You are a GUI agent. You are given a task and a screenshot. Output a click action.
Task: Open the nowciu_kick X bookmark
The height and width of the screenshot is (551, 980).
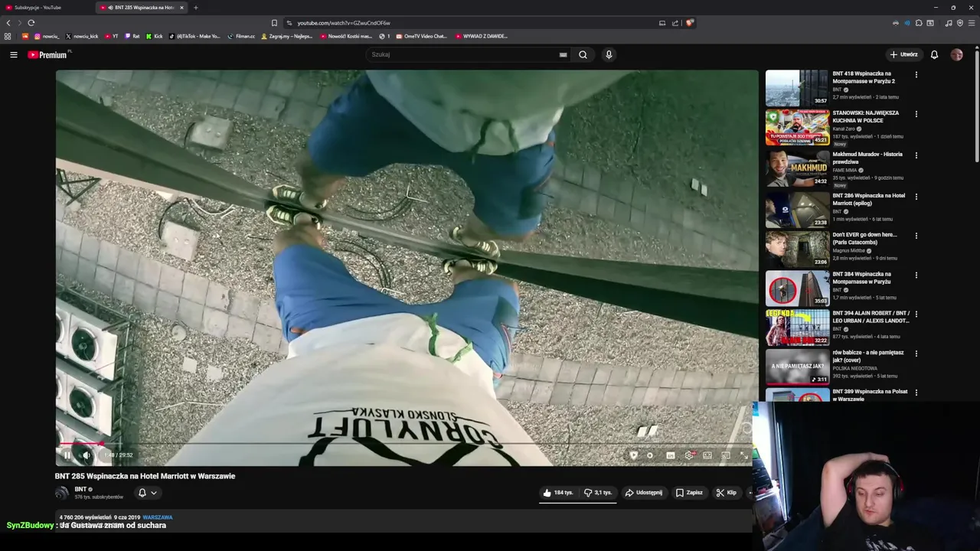tap(82, 36)
